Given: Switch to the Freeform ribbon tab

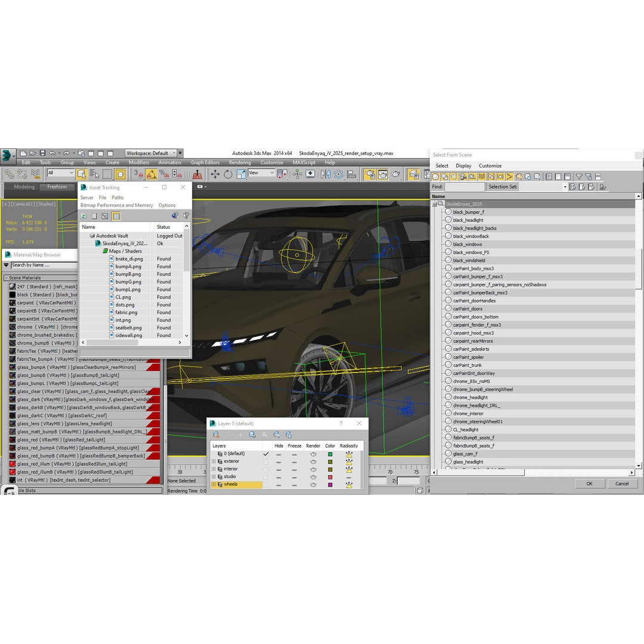Looking at the screenshot, I should (x=57, y=187).
